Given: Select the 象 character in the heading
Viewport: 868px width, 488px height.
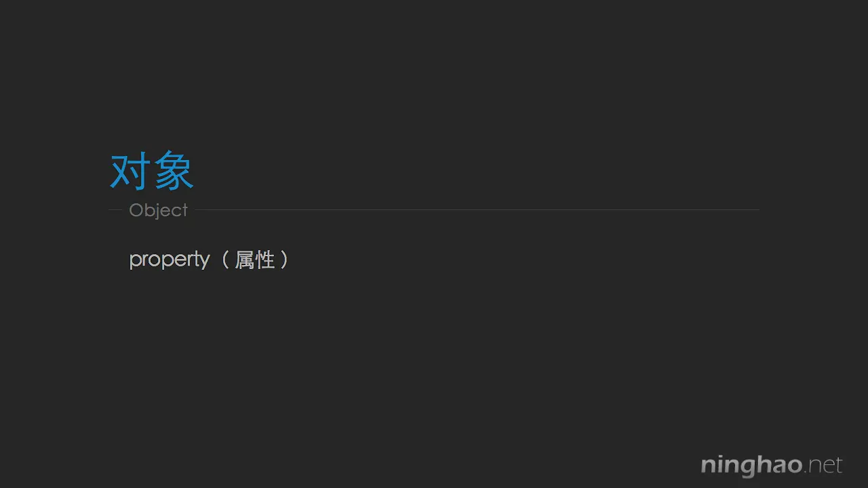Looking at the screenshot, I should (x=174, y=171).
